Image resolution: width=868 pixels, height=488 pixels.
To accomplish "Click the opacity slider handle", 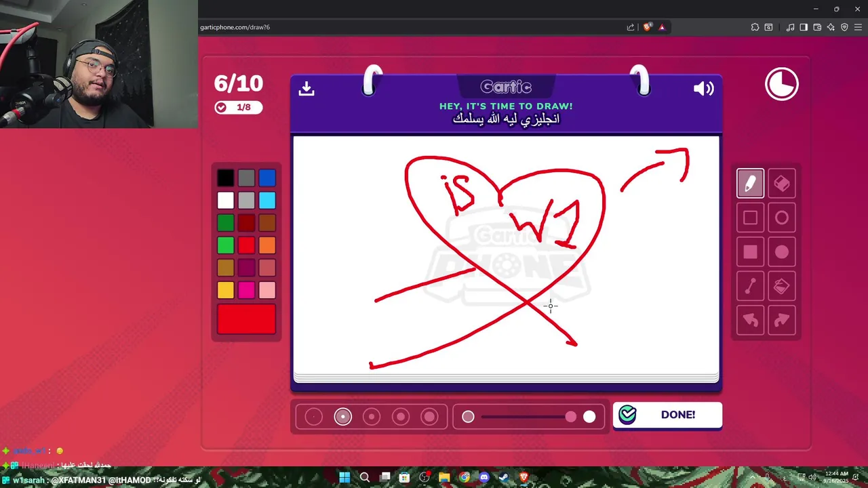I will click(x=571, y=417).
